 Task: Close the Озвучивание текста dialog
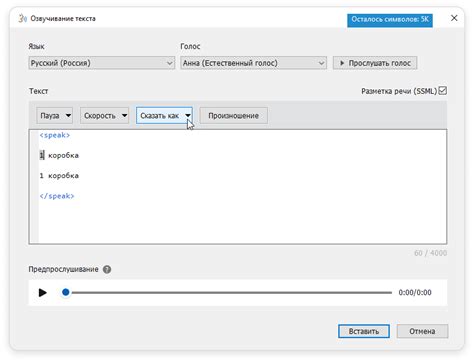tap(454, 18)
